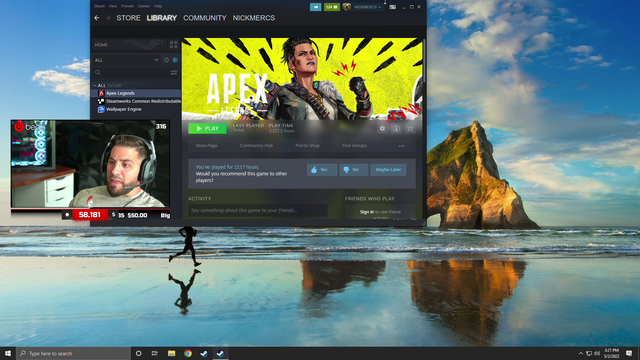Open Windows notification center icon
The width and height of the screenshot is (640, 360).
pos(629,353)
